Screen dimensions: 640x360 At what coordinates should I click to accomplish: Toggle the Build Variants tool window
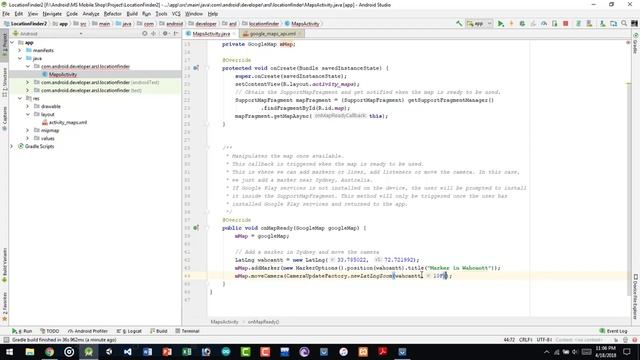click(x=4, y=265)
